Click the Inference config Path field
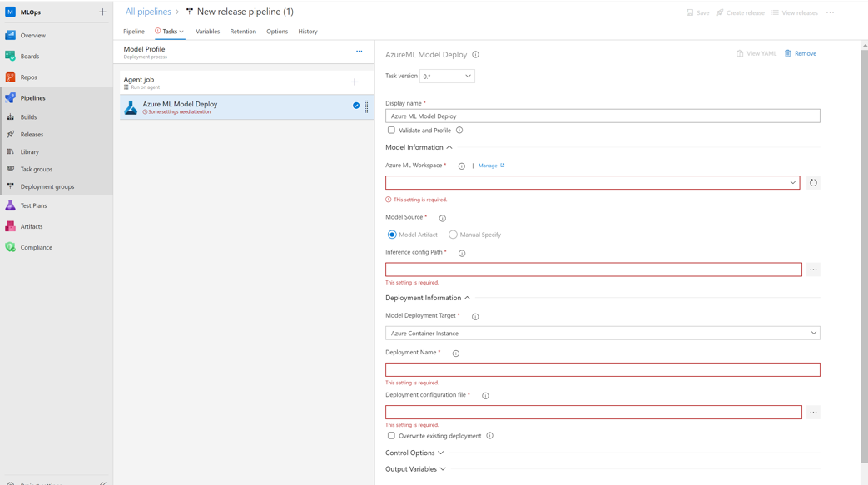The image size is (868, 485). [x=593, y=270]
